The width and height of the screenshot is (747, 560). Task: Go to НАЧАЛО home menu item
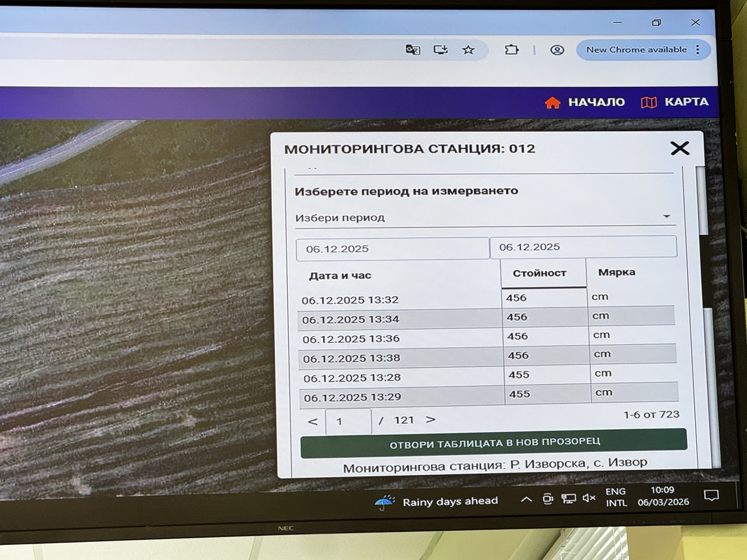[585, 103]
